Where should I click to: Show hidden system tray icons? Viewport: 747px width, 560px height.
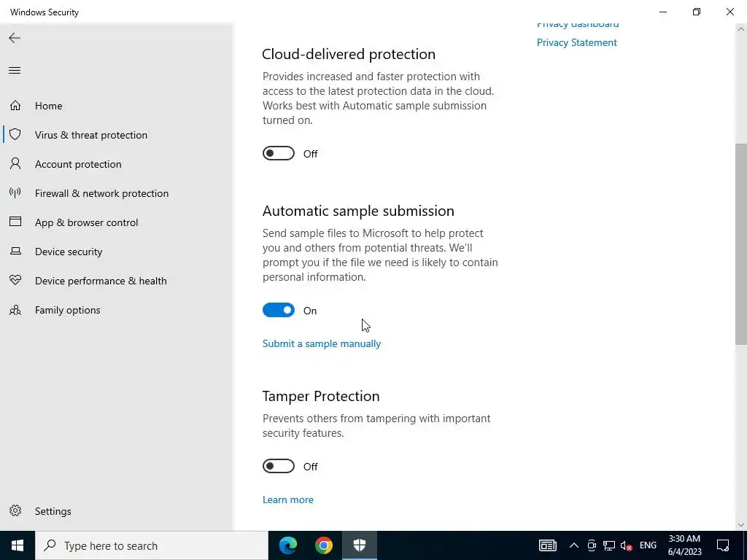tap(574, 545)
